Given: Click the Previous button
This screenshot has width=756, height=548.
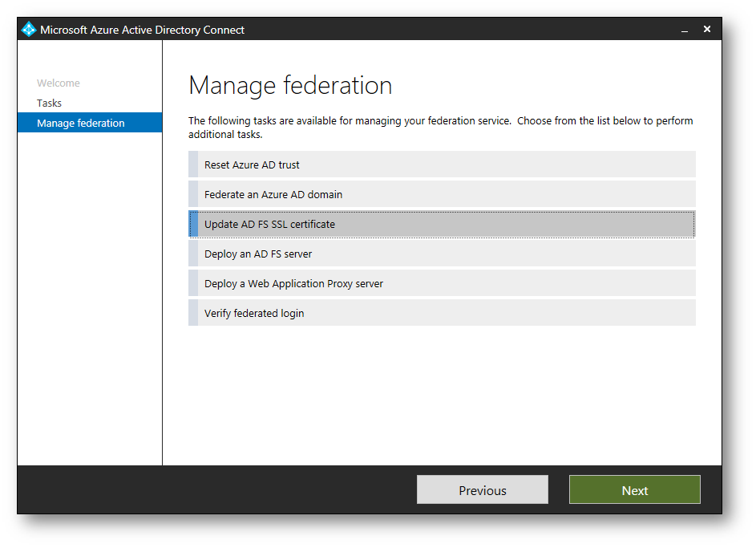Looking at the screenshot, I should pos(482,490).
